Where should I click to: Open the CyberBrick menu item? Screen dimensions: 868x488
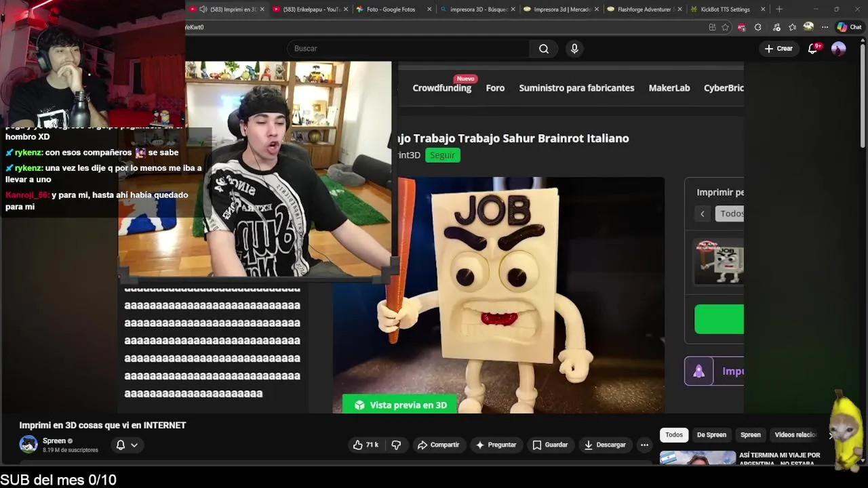tap(724, 87)
